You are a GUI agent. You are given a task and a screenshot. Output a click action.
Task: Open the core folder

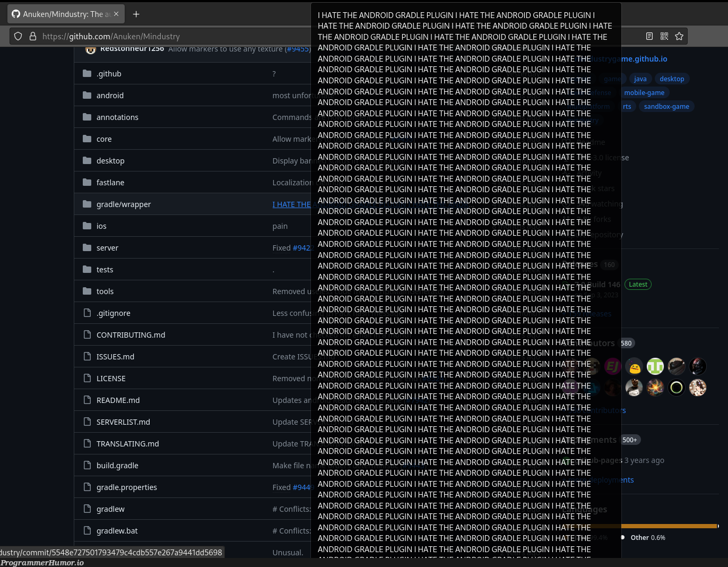click(104, 139)
